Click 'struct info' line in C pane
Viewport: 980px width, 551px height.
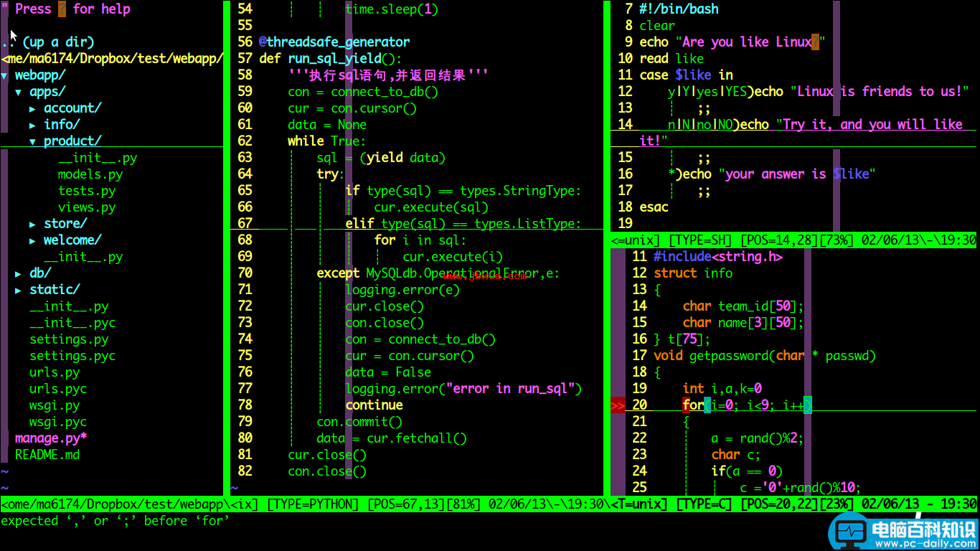coord(693,273)
